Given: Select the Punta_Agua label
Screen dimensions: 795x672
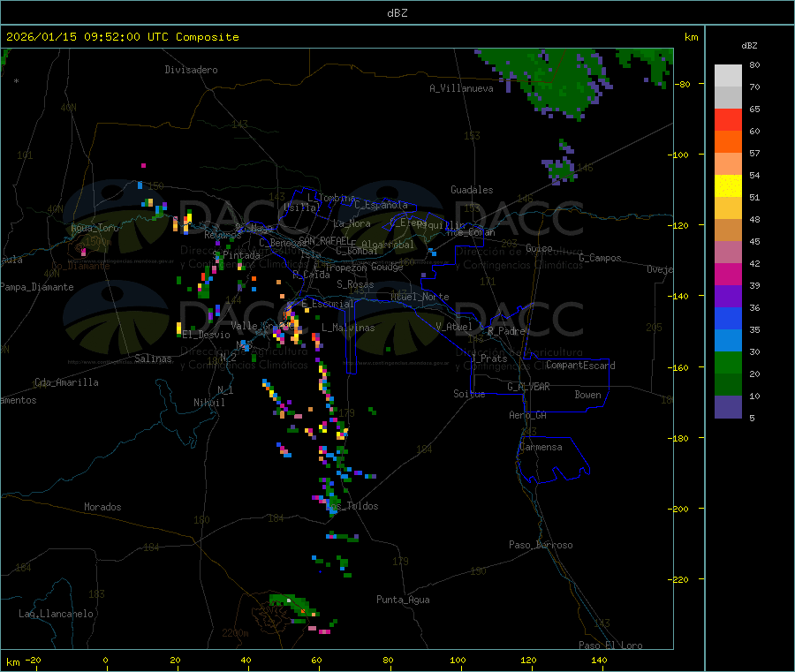Looking at the screenshot, I should click(x=403, y=600).
